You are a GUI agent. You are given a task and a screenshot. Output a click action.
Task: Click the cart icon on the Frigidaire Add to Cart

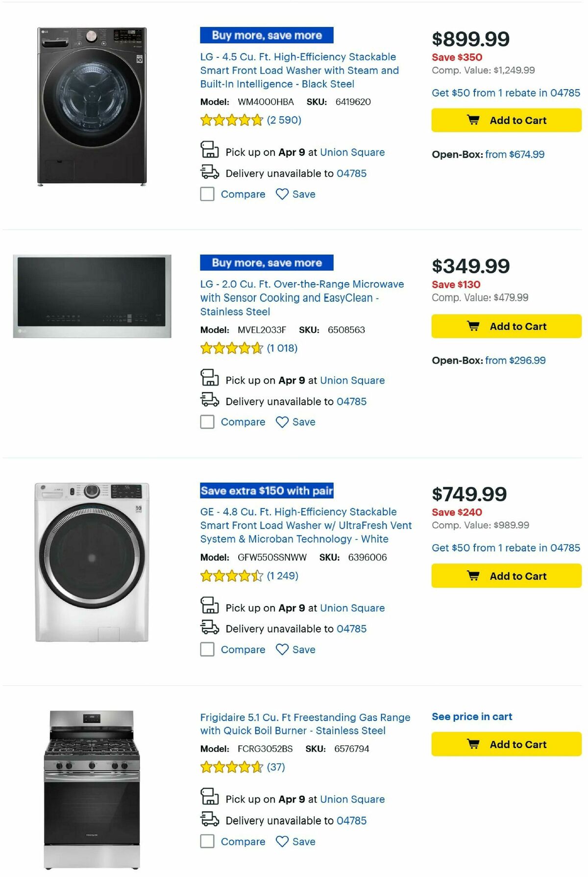473,744
